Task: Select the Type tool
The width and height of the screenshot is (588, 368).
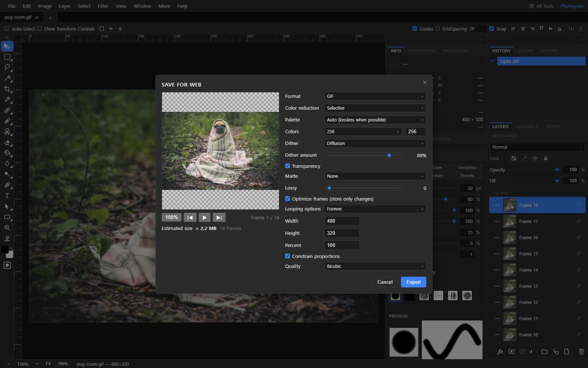Action: pos(7,195)
